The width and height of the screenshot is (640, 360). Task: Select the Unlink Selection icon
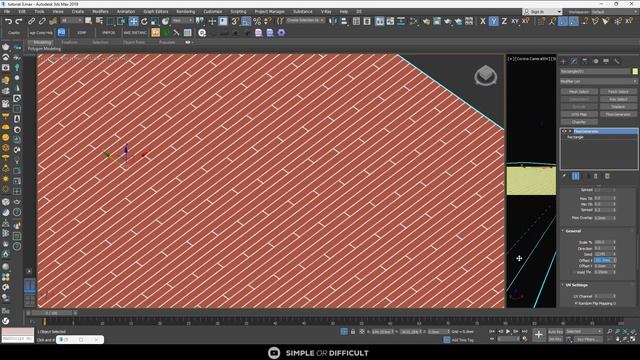(x=42, y=21)
